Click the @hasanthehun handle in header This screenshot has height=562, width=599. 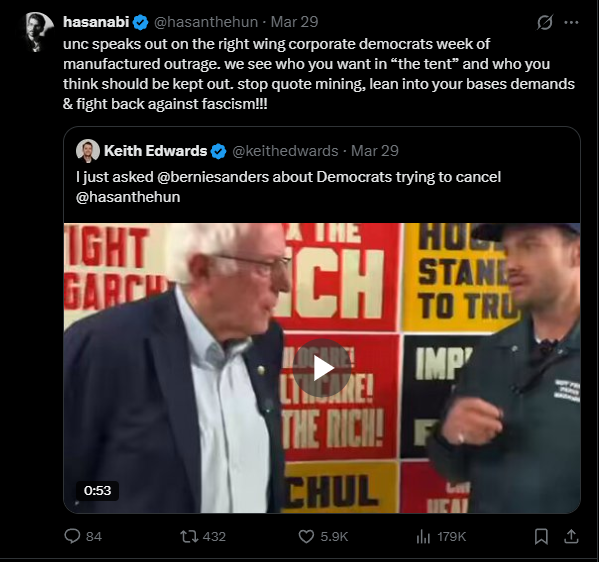pyautogui.click(x=206, y=22)
